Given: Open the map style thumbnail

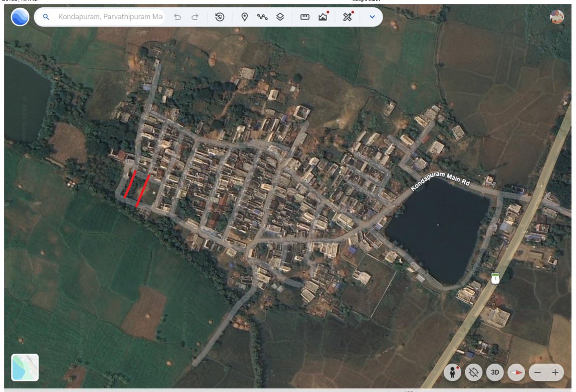Looking at the screenshot, I should click(25, 368).
